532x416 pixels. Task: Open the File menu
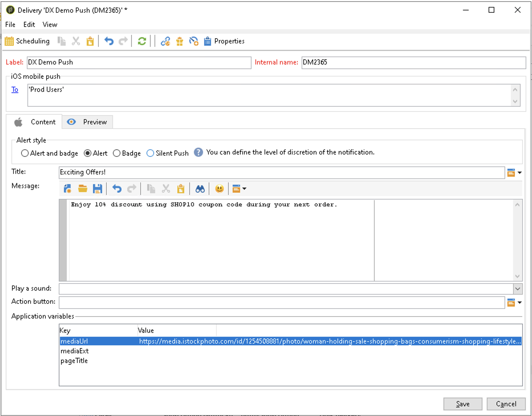click(10, 25)
